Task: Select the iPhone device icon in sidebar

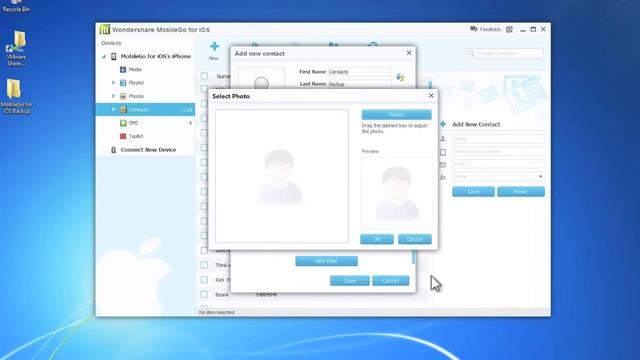Action: [x=114, y=56]
